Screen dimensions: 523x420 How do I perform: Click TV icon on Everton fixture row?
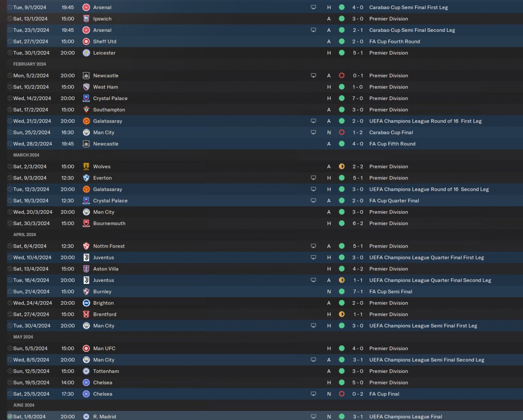[313, 178]
